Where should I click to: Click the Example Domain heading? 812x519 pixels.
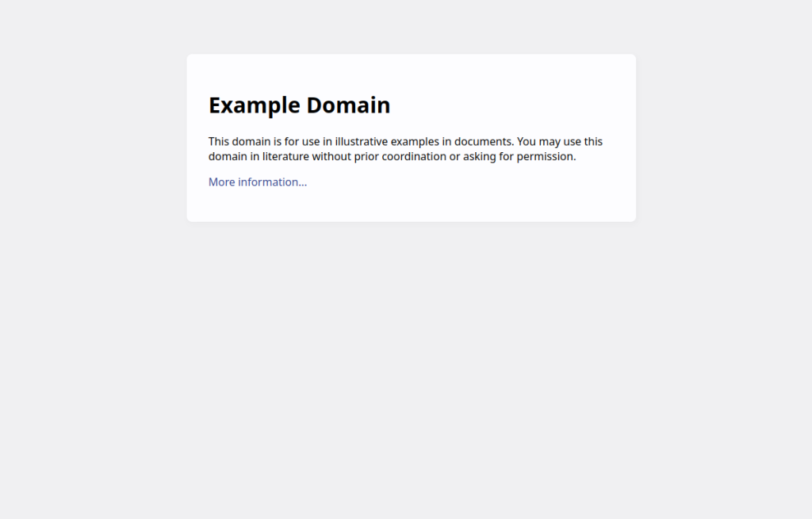tap(299, 105)
